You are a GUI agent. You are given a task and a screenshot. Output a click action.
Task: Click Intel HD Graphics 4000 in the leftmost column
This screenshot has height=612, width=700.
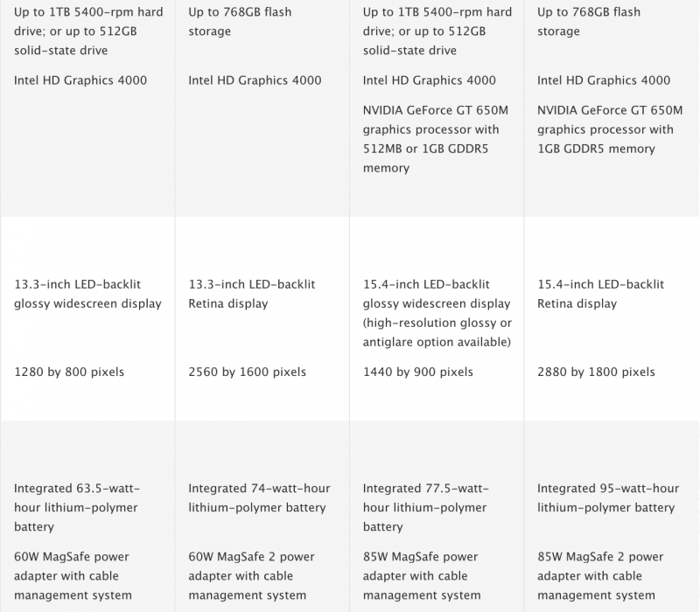point(80,80)
